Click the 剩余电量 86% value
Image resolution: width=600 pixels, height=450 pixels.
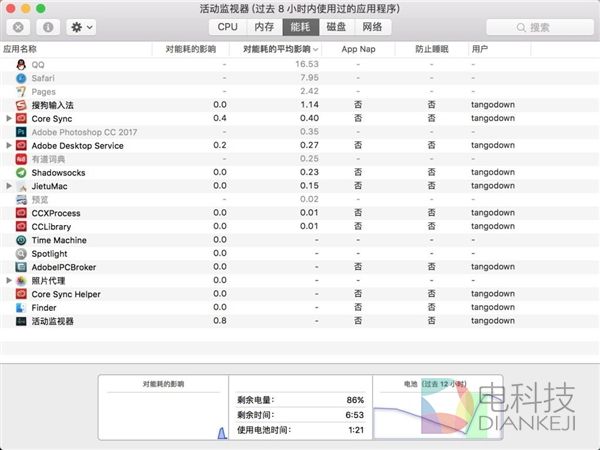[x=355, y=400]
